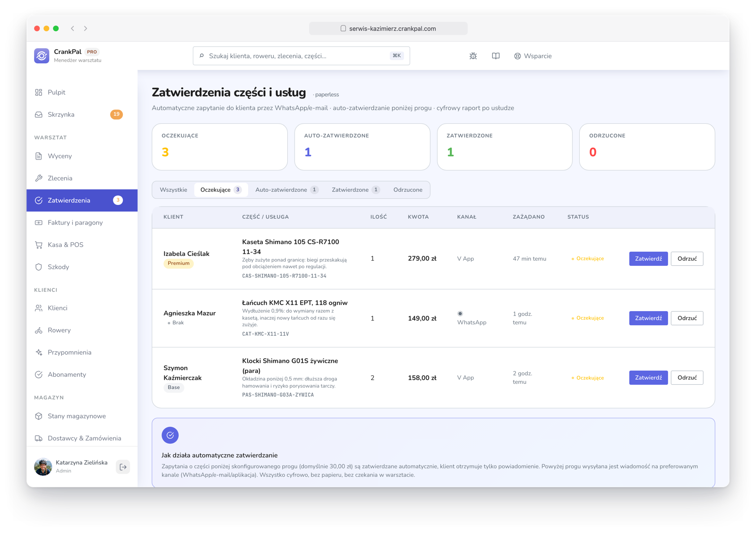
Task: Click the Oczekujące summary card
Action: pyautogui.click(x=220, y=147)
